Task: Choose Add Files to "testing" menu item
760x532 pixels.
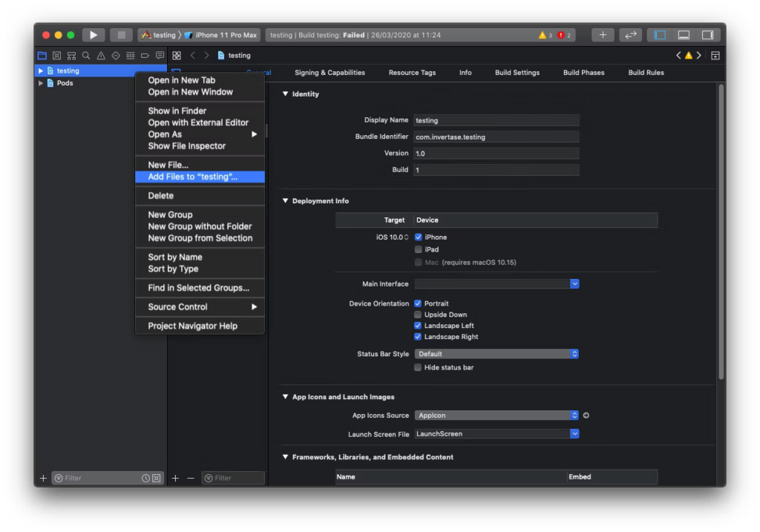Action: (x=193, y=177)
